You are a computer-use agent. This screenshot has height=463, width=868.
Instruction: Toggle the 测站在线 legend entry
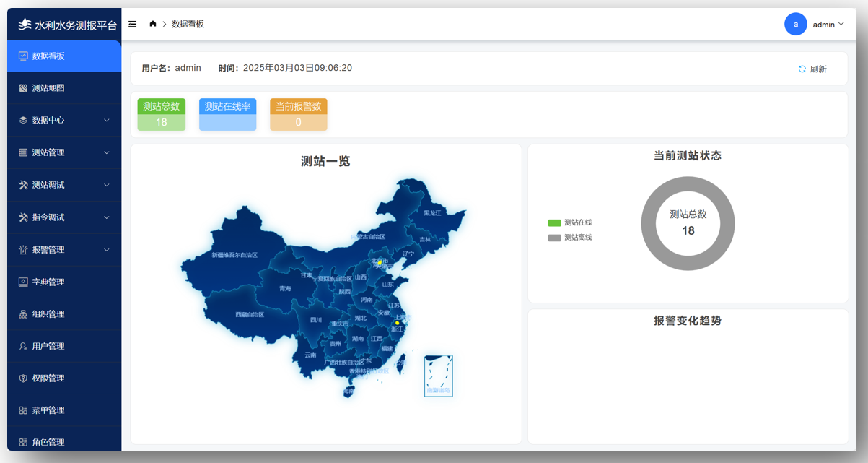pyautogui.click(x=570, y=222)
